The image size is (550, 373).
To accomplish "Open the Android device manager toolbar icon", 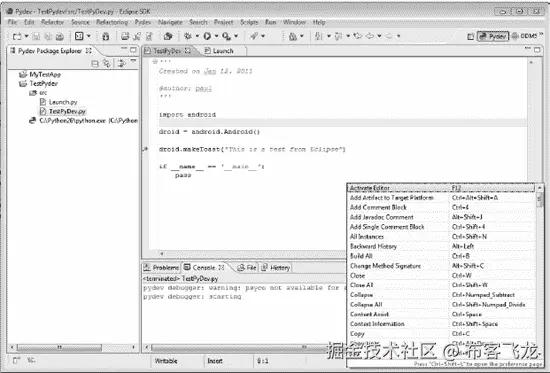I will pyautogui.click(x=106, y=36).
